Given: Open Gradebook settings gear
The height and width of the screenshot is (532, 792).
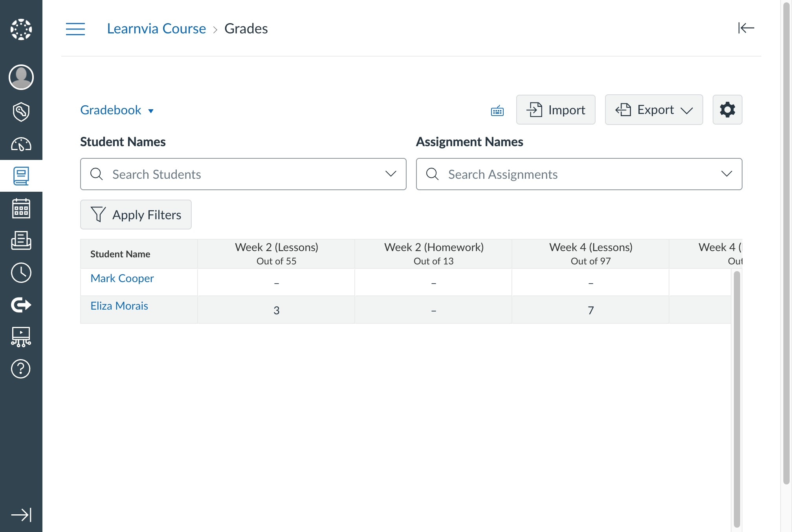Looking at the screenshot, I should click(727, 110).
